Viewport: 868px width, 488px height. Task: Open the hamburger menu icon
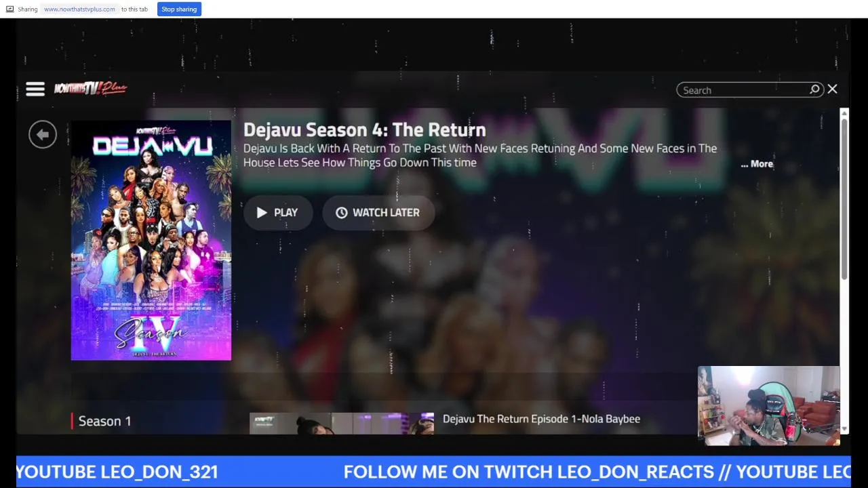(x=35, y=89)
